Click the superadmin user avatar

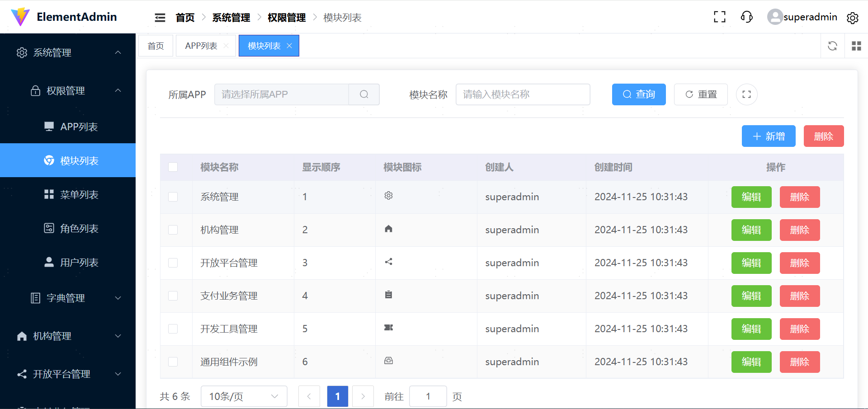tap(775, 17)
